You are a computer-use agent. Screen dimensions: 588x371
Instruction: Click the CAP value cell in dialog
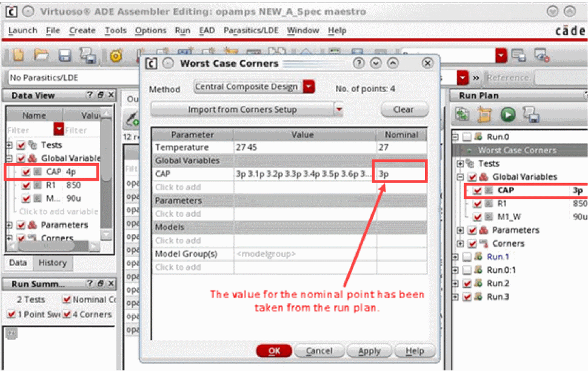(x=305, y=174)
